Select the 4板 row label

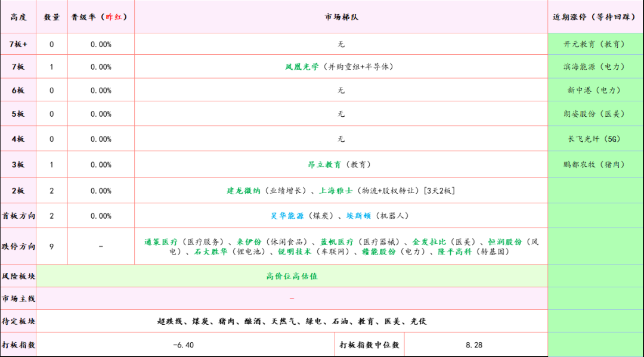[18, 139]
